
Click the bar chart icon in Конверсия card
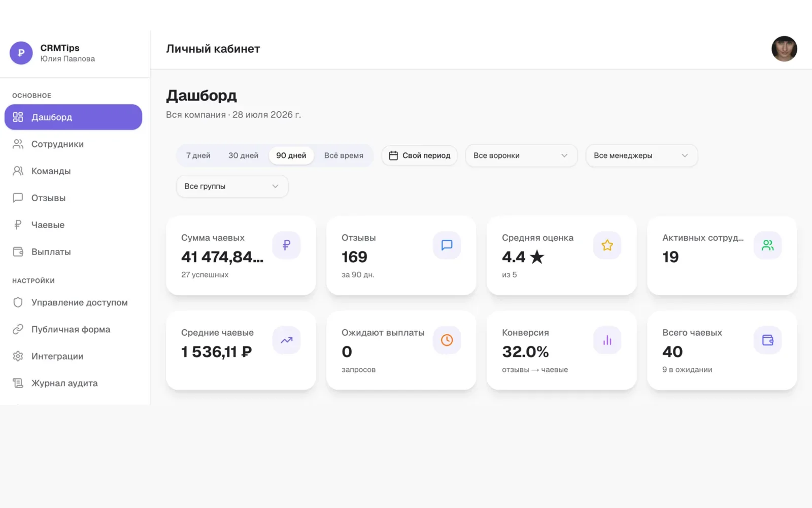[x=607, y=340]
